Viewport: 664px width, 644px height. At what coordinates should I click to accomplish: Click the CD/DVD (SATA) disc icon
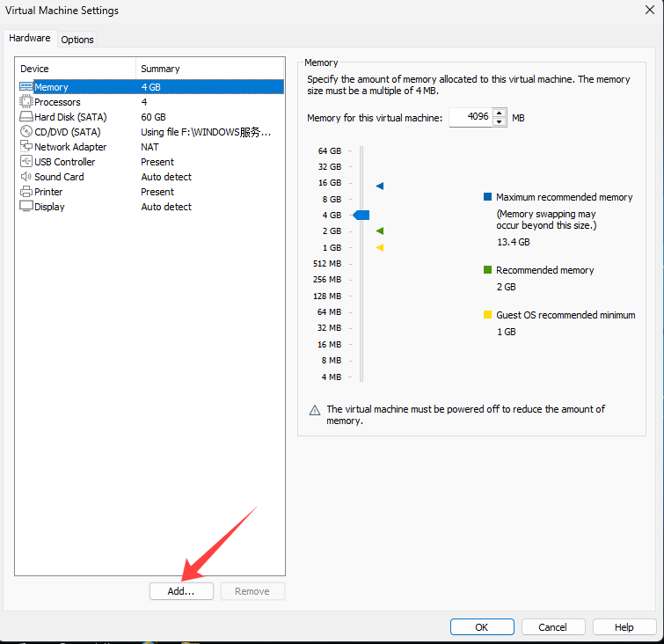26,132
